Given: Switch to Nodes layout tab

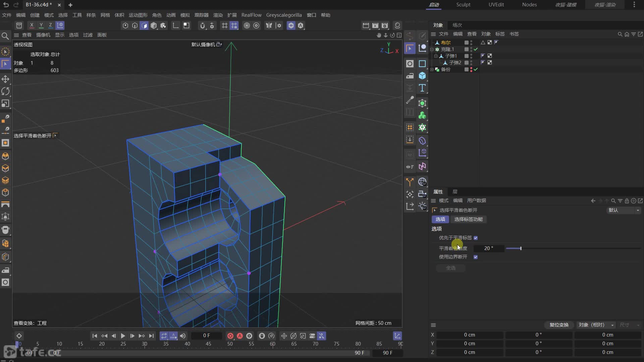Looking at the screenshot, I should click(529, 5).
